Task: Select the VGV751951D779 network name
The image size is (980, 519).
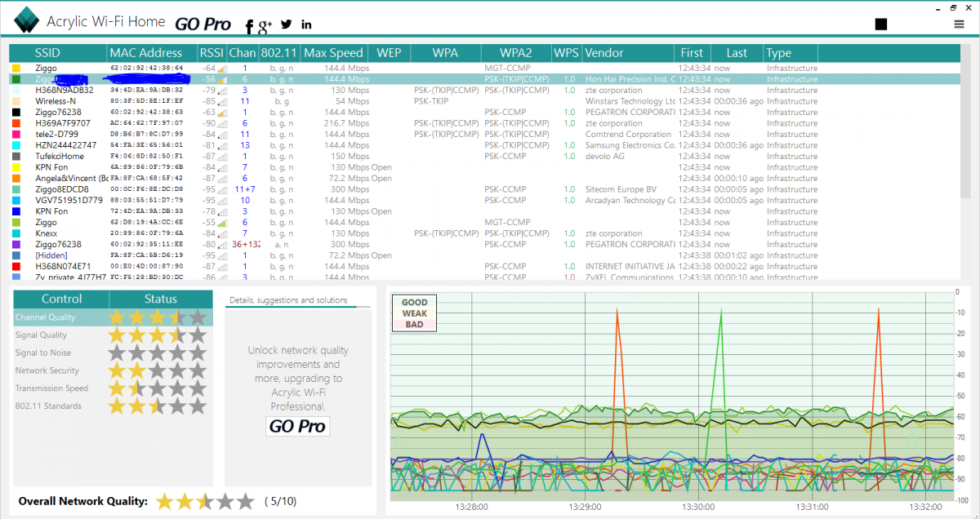Action: pyautogui.click(x=69, y=200)
